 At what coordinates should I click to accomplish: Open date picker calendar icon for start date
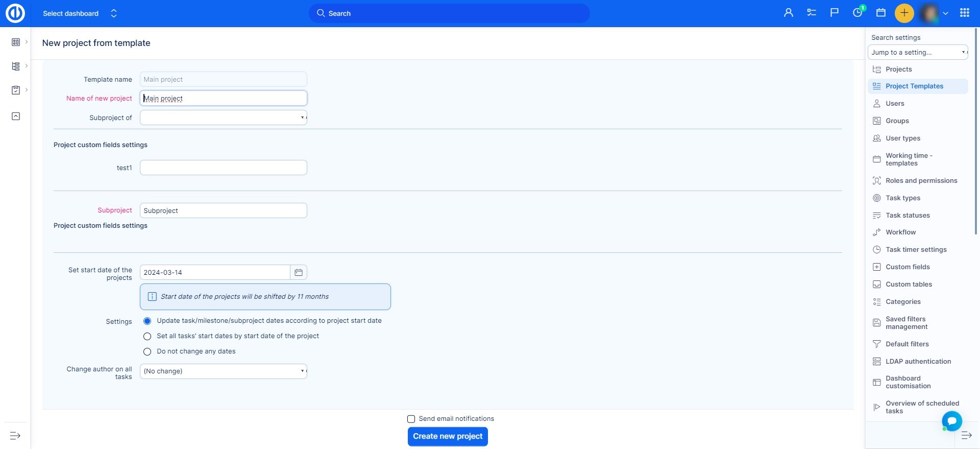tap(299, 273)
